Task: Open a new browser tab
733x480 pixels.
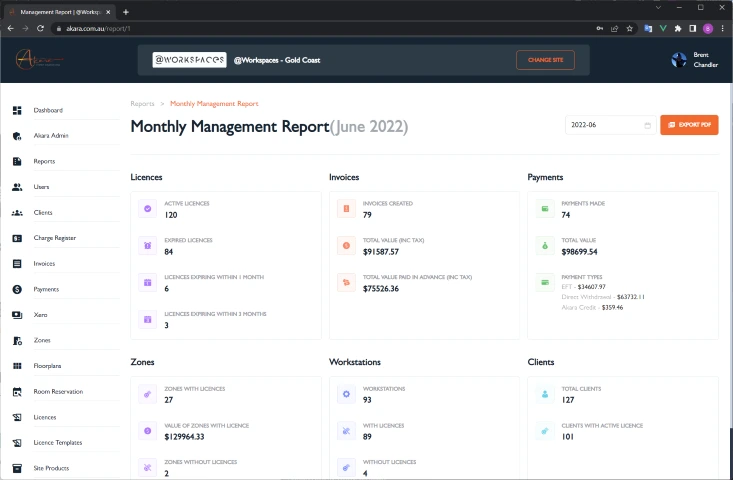Action: tap(126, 11)
